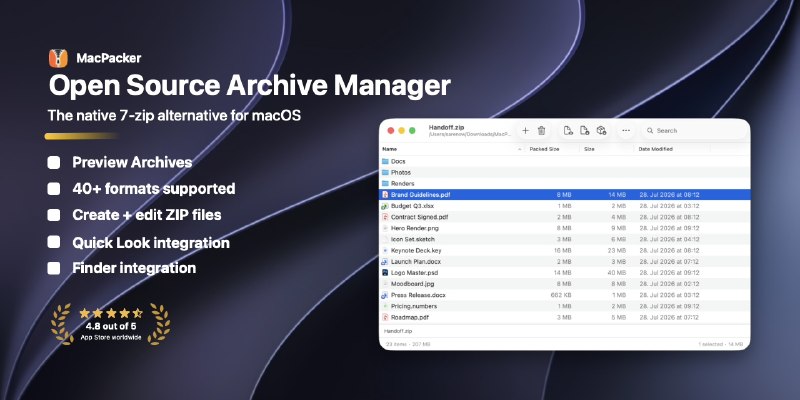Click the 662 KB packed size of Press Release.docx

click(561, 295)
